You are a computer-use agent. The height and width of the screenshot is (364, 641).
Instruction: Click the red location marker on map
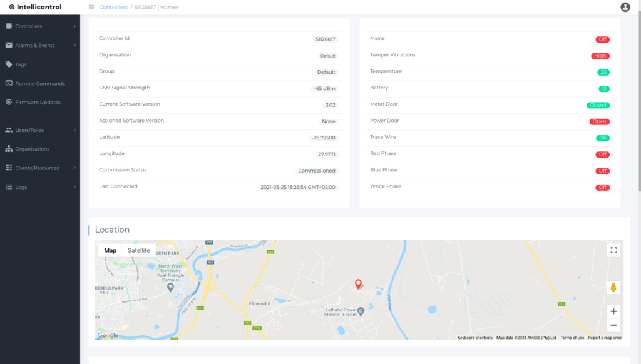tap(358, 284)
